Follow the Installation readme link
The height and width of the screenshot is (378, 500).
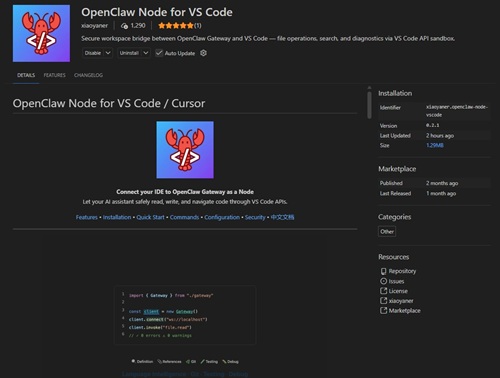click(x=117, y=217)
